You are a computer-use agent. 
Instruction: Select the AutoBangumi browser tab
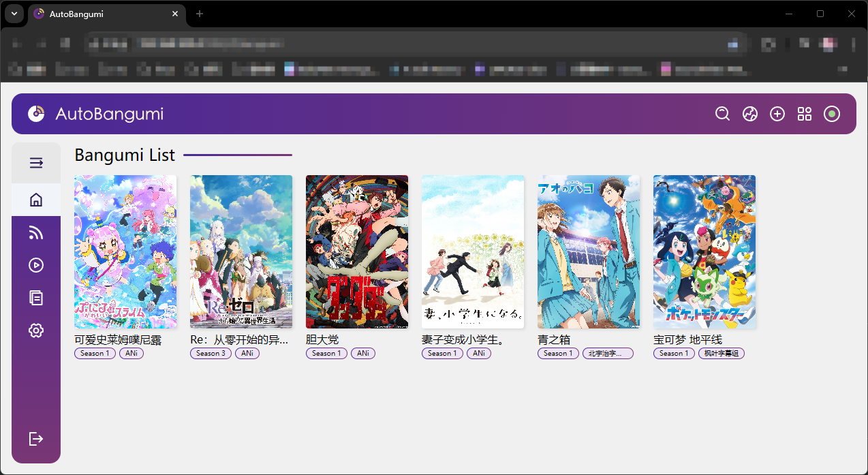108,14
